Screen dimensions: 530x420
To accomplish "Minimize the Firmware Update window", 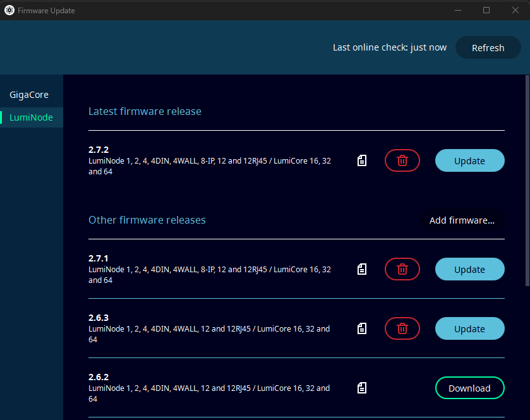I will point(457,10).
